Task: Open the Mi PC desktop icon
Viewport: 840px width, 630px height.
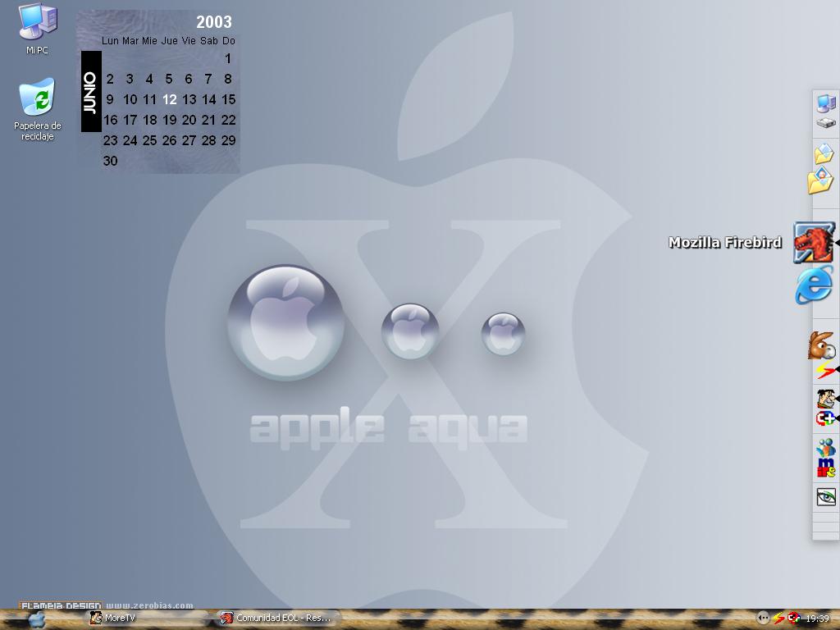Action: tap(38, 29)
